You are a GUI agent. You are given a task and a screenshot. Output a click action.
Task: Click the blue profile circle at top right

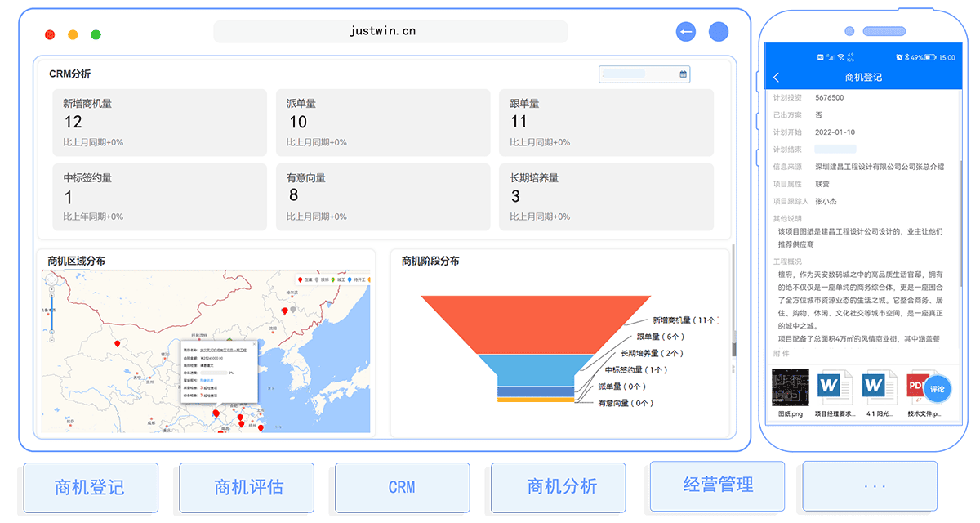(719, 31)
